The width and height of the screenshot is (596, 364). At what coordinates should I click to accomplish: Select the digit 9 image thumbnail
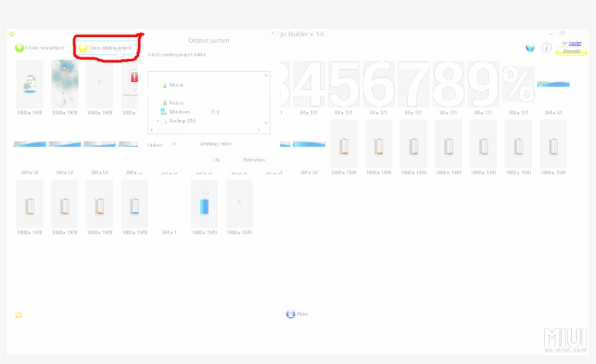tap(483, 84)
